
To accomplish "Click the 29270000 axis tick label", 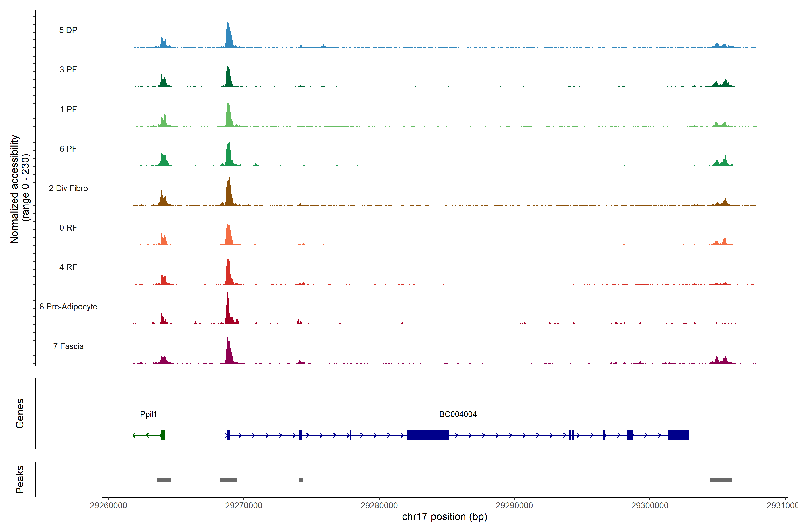I will pyautogui.click(x=244, y=505).
